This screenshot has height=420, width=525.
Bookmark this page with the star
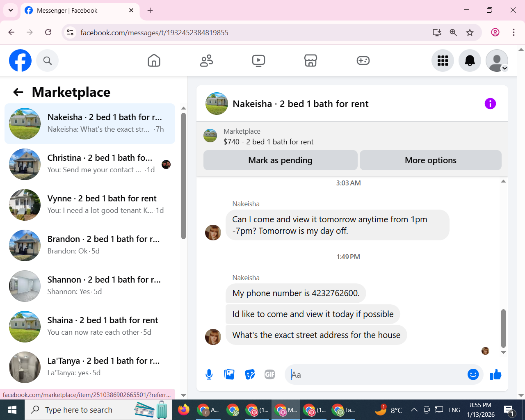click(470, 32)
